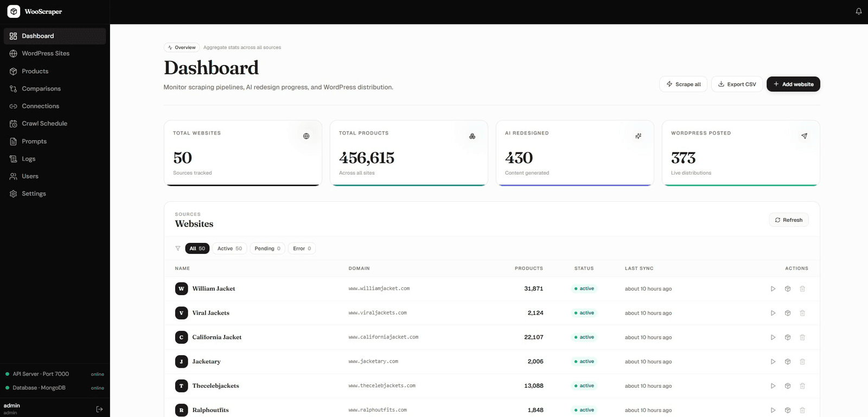Click the W avatar for William Jacket
The width and height of the screenshot is (868, 417).
click(181, 288)
